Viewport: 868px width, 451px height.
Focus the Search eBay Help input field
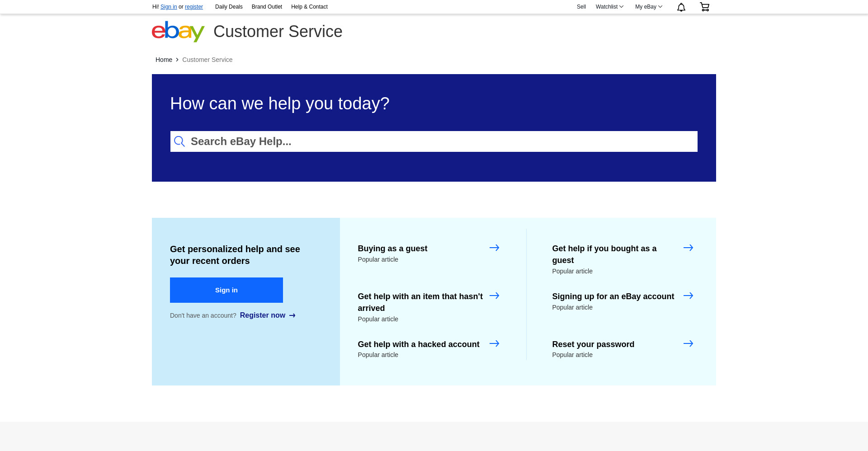pos(434,141)
